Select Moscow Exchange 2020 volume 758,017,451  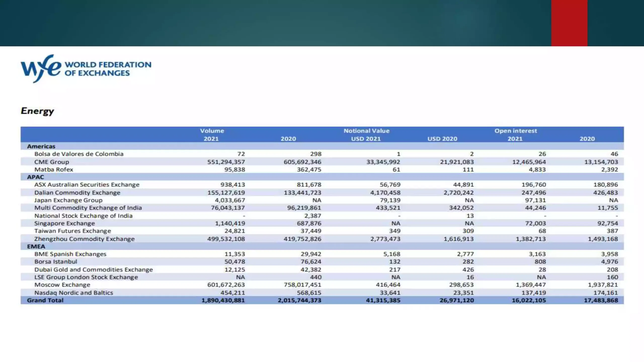(x=303, y=285)
